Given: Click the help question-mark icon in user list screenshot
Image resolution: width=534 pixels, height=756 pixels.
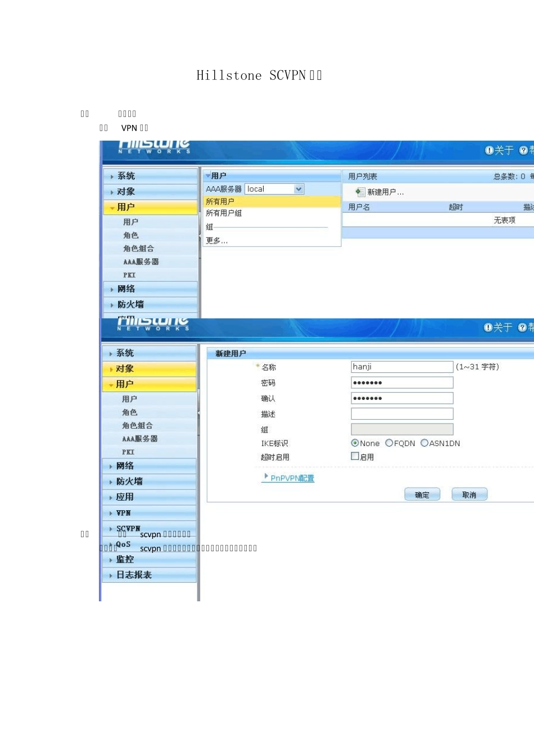Looking at the screenshot, I should click(523, 150).
